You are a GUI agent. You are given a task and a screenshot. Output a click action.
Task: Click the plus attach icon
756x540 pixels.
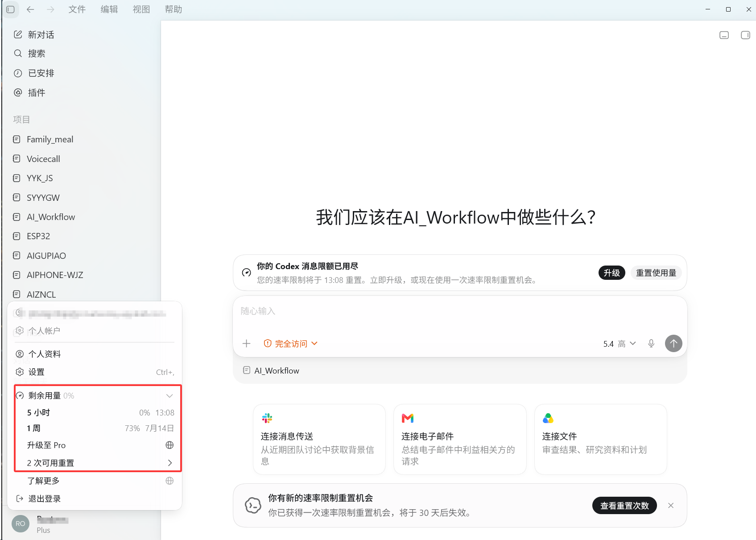pyautogui.click(x=246, y=343)
